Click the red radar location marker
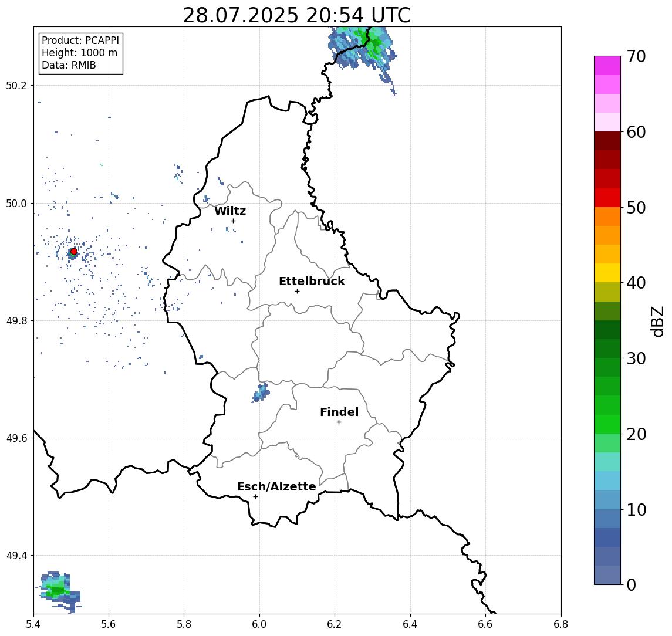Viewport: 672px width, 636px height. pos(74,252)
